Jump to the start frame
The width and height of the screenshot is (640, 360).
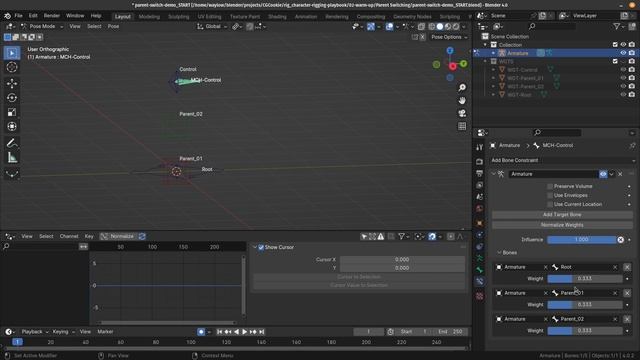[219, 332]
